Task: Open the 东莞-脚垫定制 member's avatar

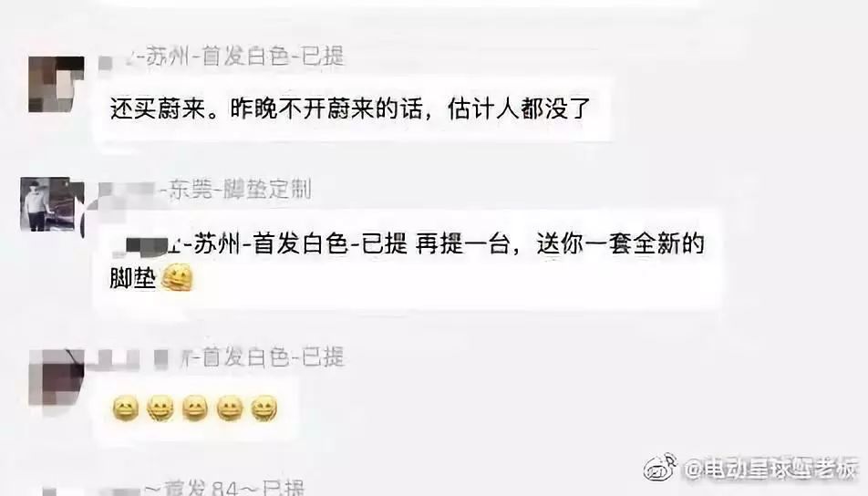Action: pyautogui.click(x=48, y=203)
